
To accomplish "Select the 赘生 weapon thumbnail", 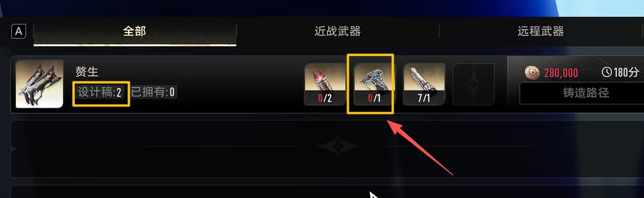I will pyautogui.click(x=40, y=84).
